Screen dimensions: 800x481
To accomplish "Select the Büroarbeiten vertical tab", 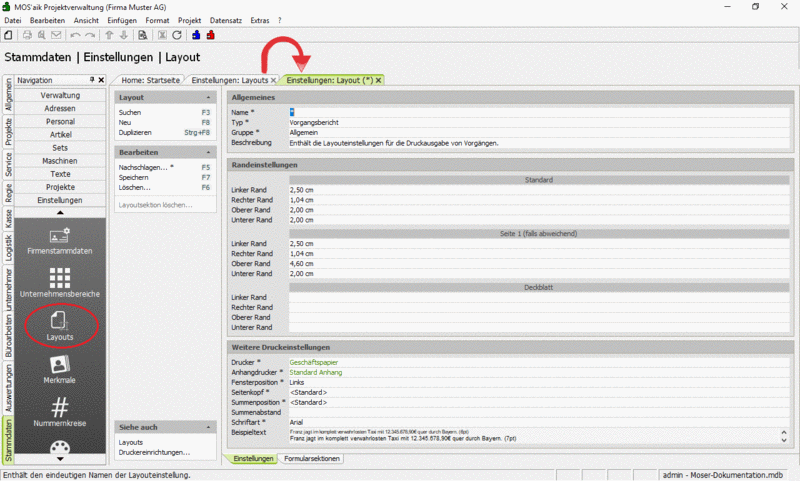I will tap(8, 336).
